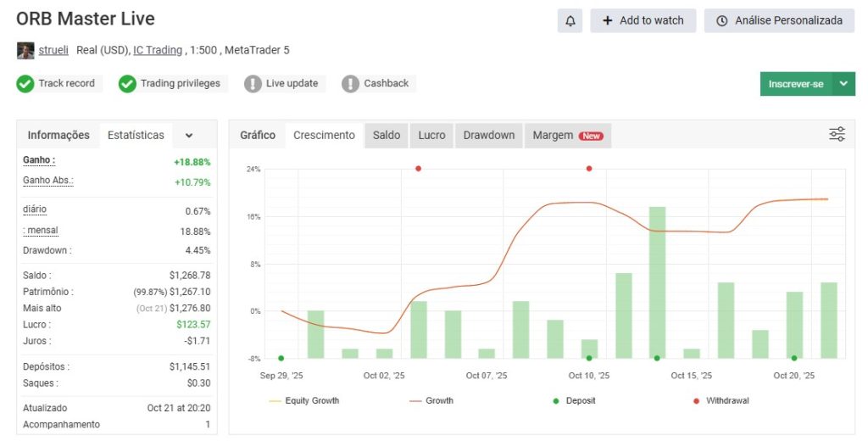Click the Live update warning icon
The width and height of the screenshot is (868, 441).
point(253,84)
